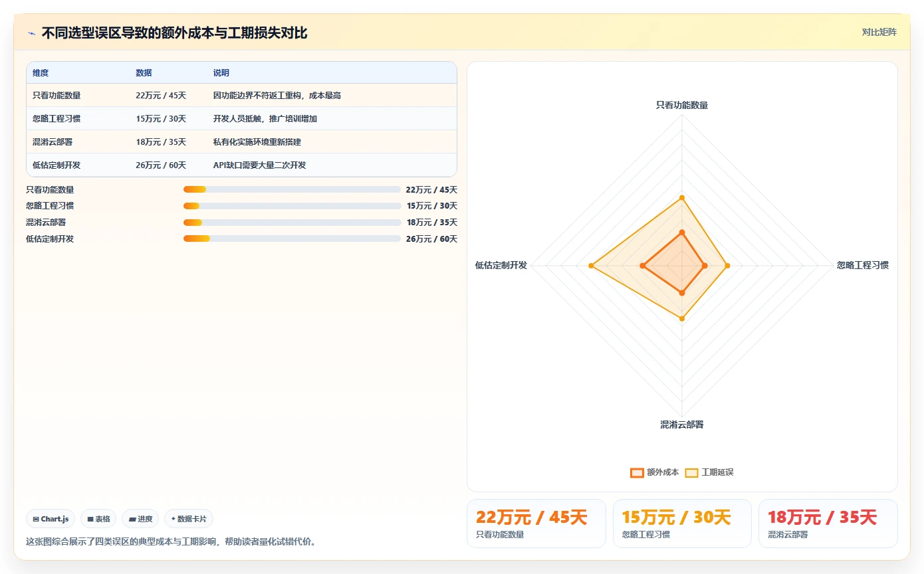Click table value 15万元 / 30天

[161, 119]
